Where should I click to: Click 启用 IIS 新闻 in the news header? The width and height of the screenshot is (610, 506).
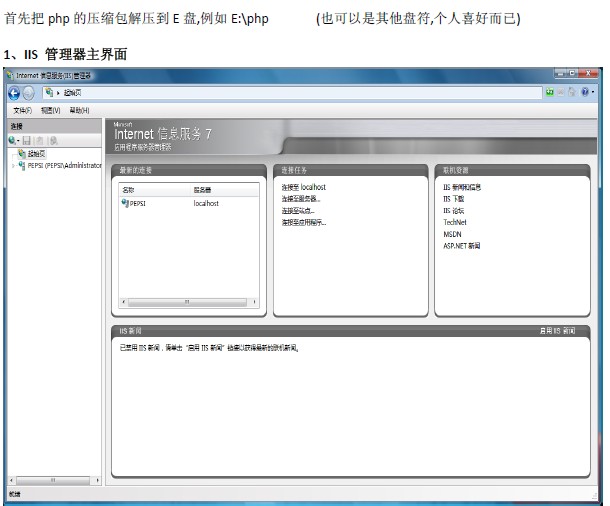pyautogui.click(x=557, y=331)
